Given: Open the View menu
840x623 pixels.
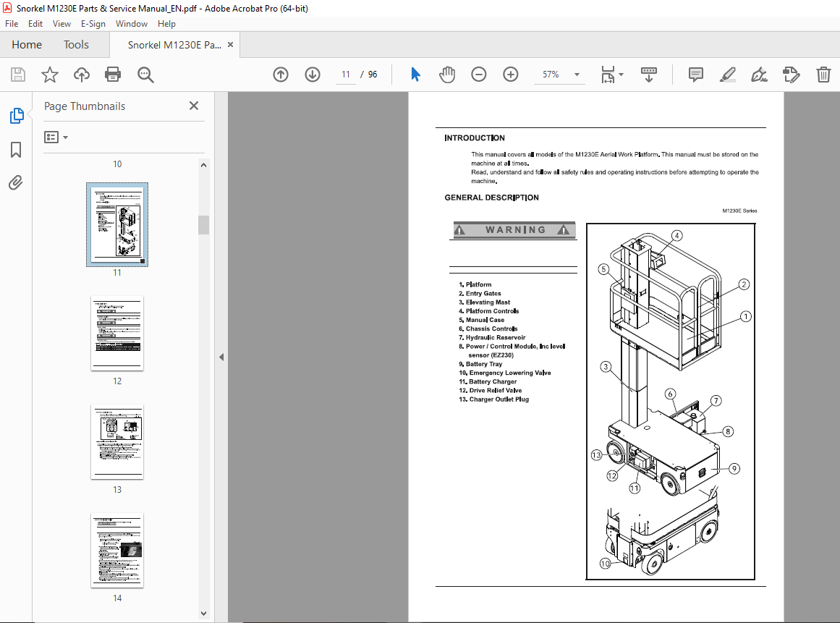Looking at the screenshot, I should click(x=61, y=24).
